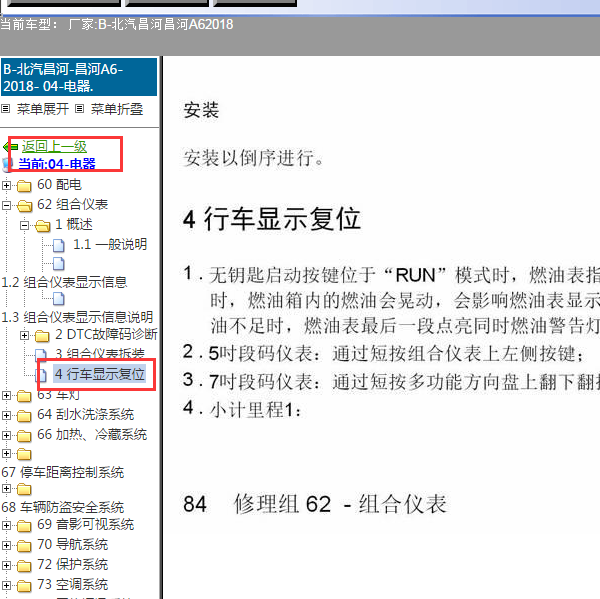This screenshot has width=600, height=599.
Task: Select the 69 音影可视系统 item
Action: click(x=85, y=524)
